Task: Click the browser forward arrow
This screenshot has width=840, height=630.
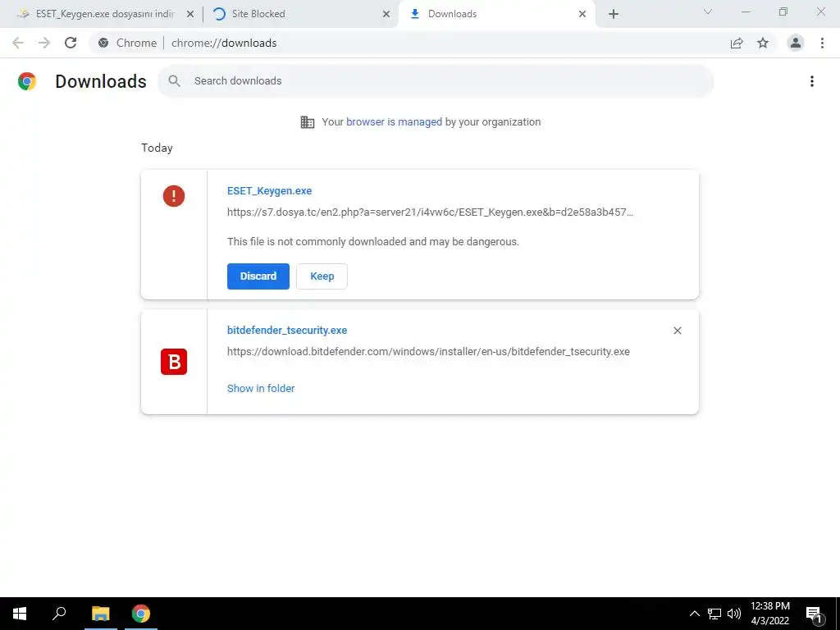Action: pos(44,43)
